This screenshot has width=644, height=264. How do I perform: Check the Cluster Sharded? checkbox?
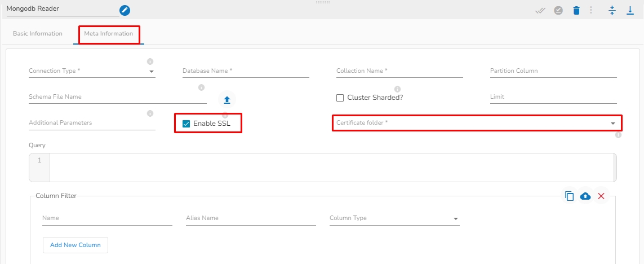pyautogui.click(x=340, y=98)
